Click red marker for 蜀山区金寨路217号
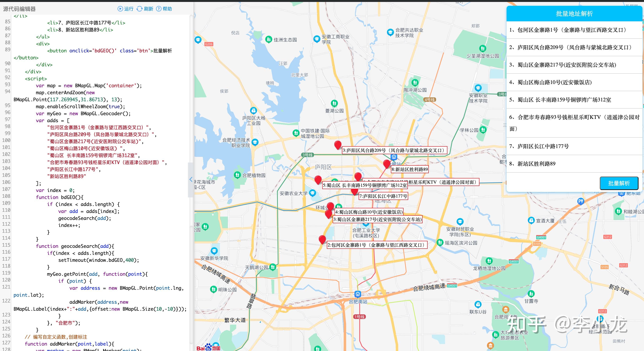Image resolution: width=644 pixels, height=351 pixels. point(328,214)
